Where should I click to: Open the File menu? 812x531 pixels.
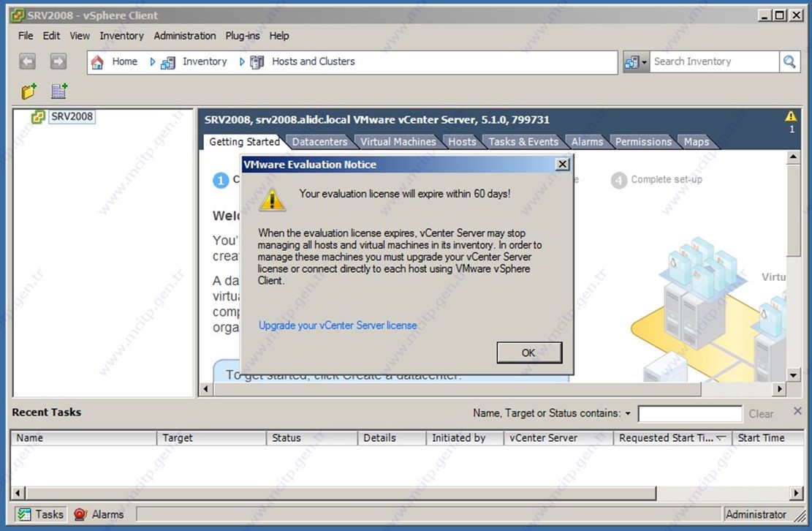click(26, 36)
